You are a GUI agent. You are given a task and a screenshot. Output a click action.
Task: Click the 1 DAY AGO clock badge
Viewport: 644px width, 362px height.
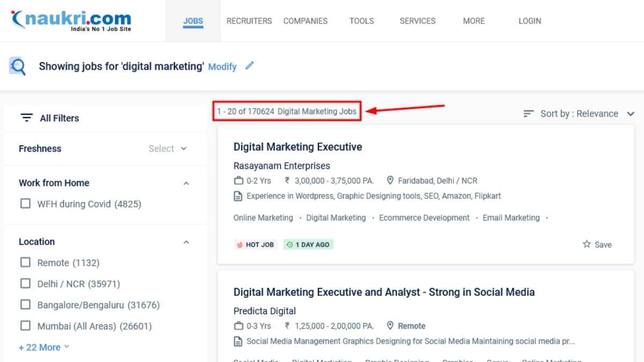pyautogui.click(x=308, y=245)
